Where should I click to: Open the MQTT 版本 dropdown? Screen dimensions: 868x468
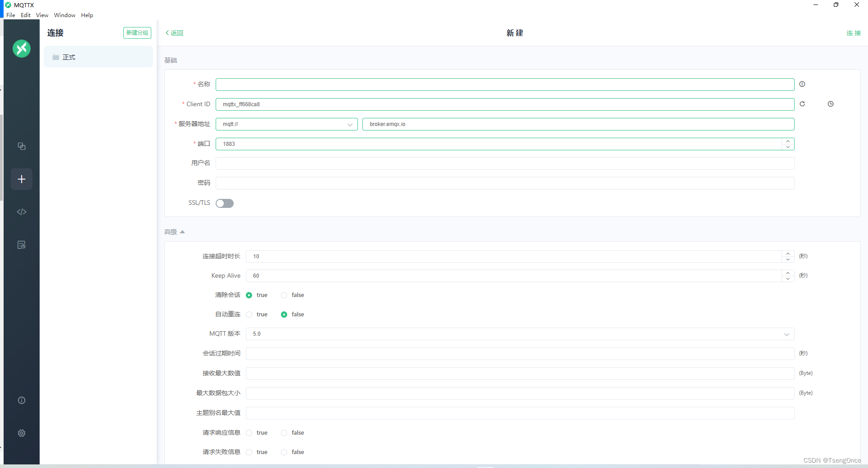click(787, 334)
